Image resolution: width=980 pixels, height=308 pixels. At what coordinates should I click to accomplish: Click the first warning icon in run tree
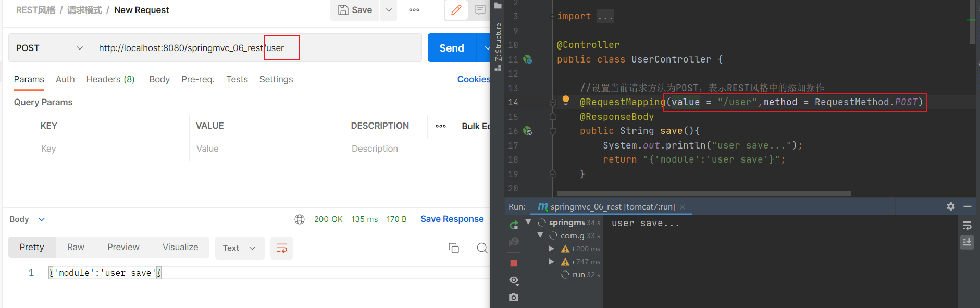565,249
